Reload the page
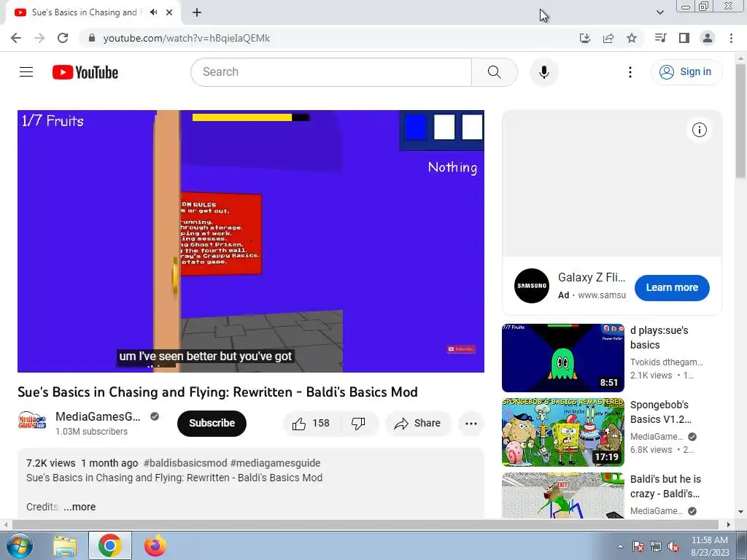 pyautogui.click(x=63, y=38)
